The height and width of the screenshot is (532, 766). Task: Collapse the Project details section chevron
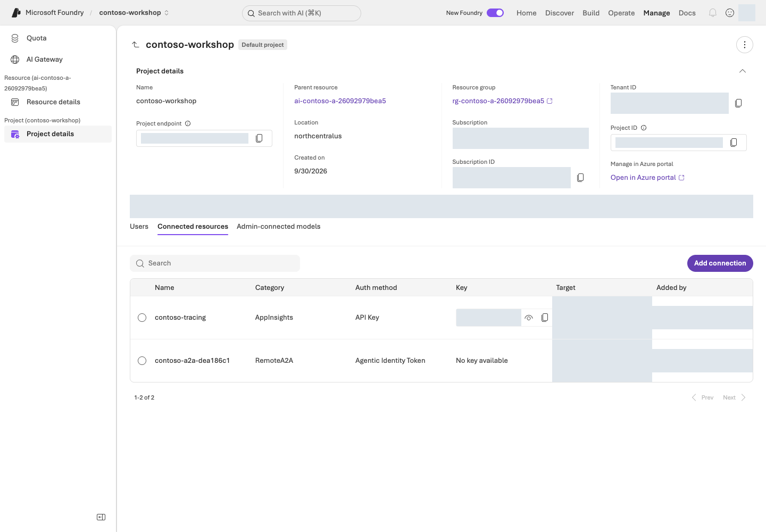pyautogui.click(x=743, y=71)
